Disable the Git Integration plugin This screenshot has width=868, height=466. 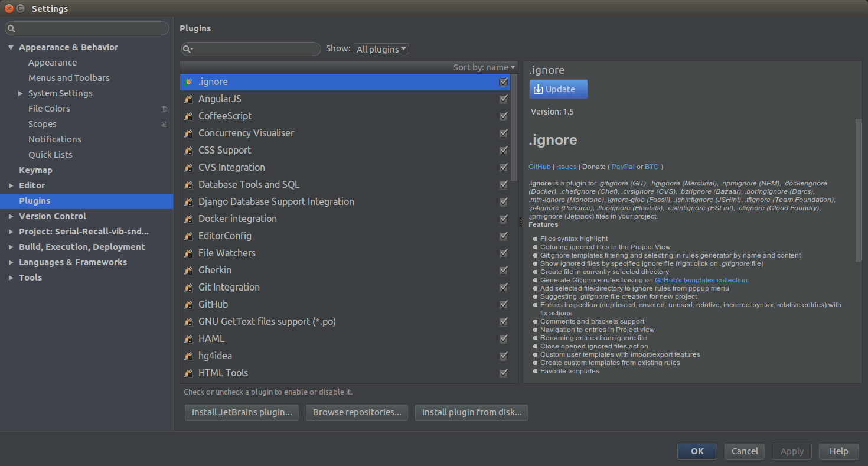pos(504,288)
